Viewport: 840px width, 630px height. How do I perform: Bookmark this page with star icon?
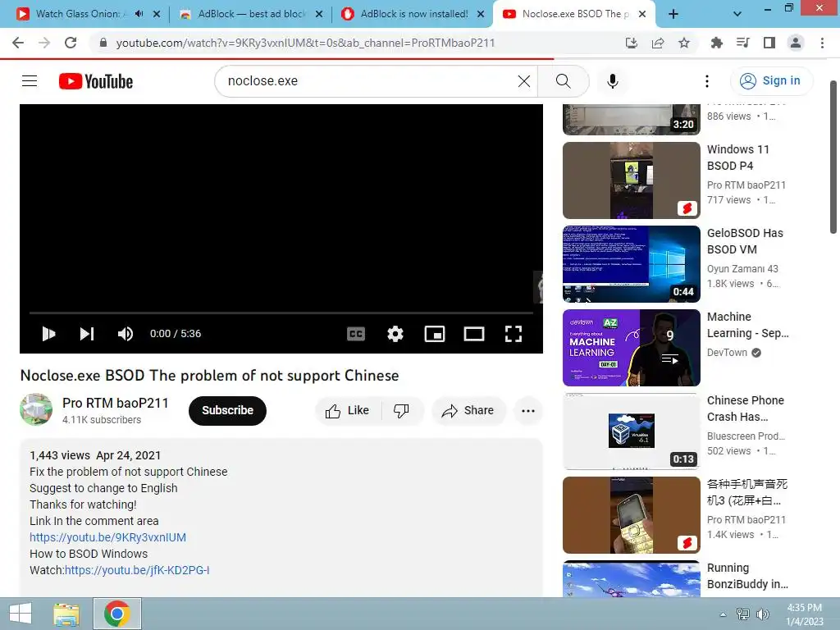684,43
